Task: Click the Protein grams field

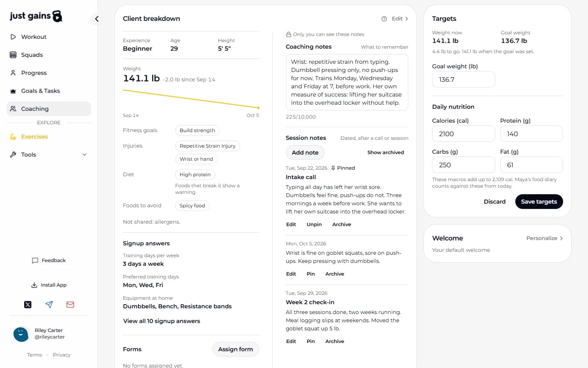Action: (x=532, y=134)
